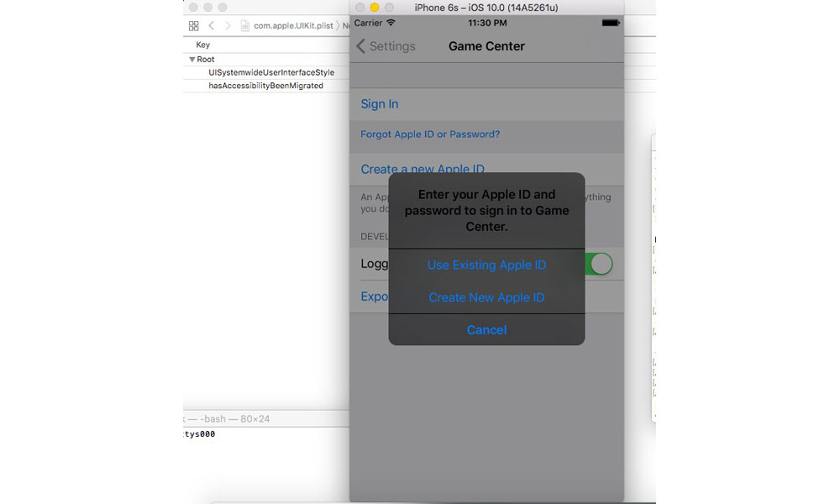Open com.apple.UIKit.plist breadcrumb menu

tap(293, 26)
